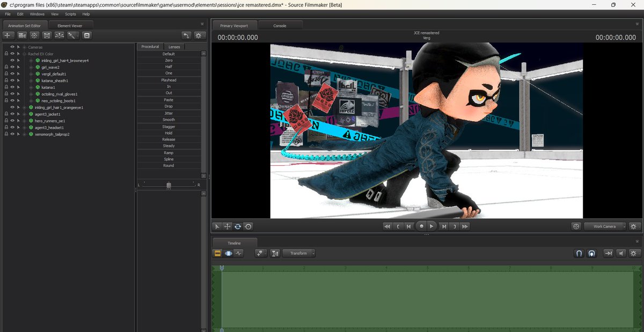644x332 pixels.
Task: Switch to the Graph Editor timeline mode
Action: click(238, 253)
